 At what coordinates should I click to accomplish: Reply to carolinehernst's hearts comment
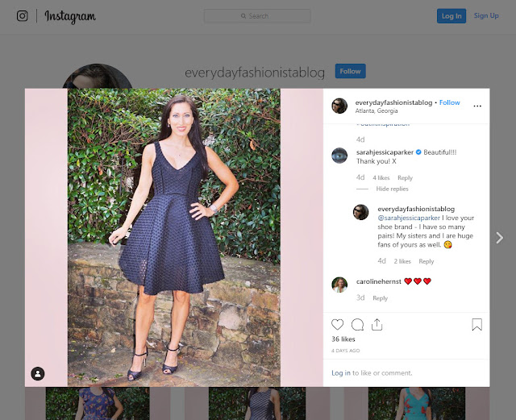tap(380, 298)
